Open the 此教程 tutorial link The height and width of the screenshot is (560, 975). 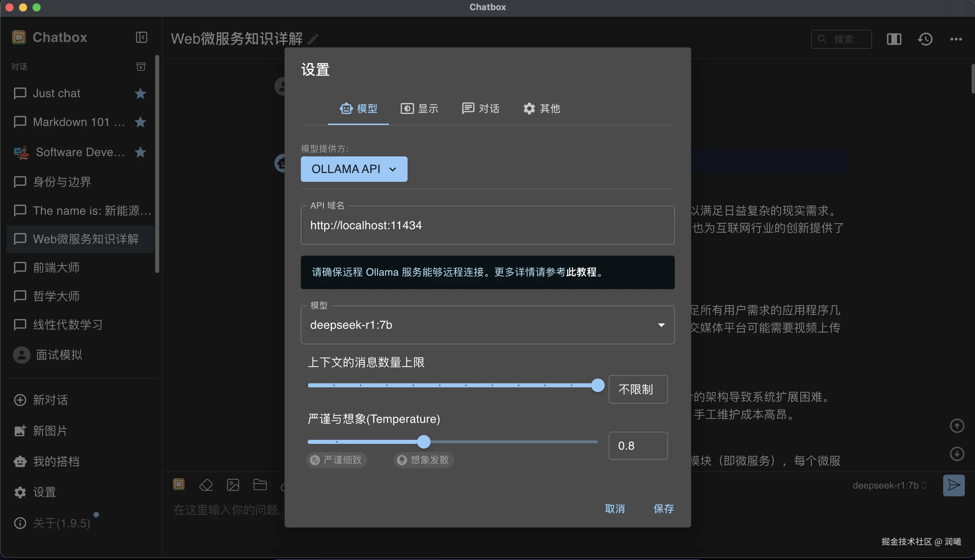click(581, 272)
